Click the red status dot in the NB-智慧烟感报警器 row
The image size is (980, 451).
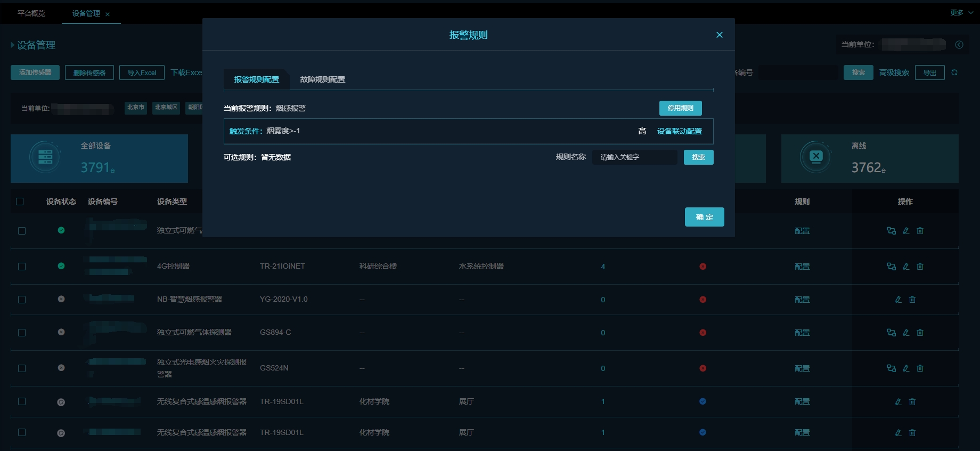[x=703, y=300]
